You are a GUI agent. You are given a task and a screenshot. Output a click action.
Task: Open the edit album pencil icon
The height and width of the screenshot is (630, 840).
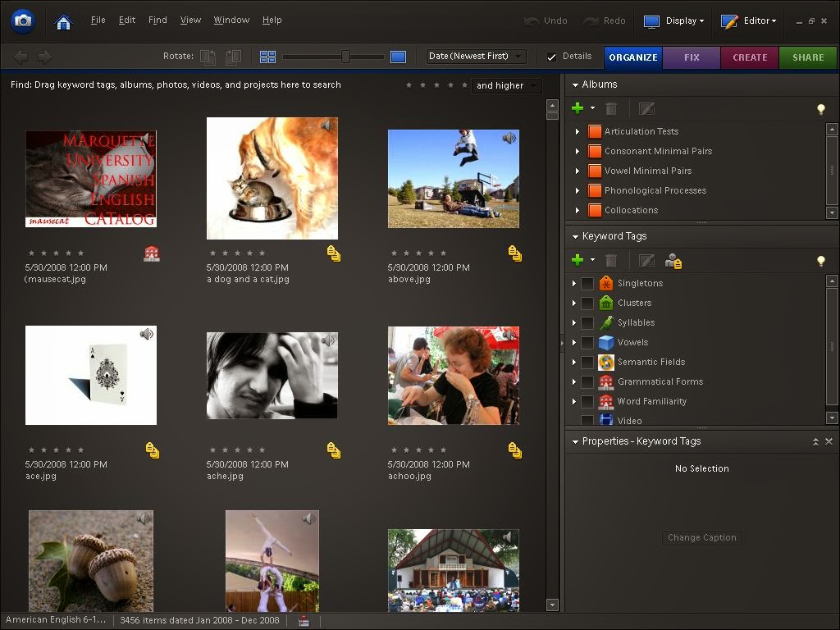click(x=646, y=107)
